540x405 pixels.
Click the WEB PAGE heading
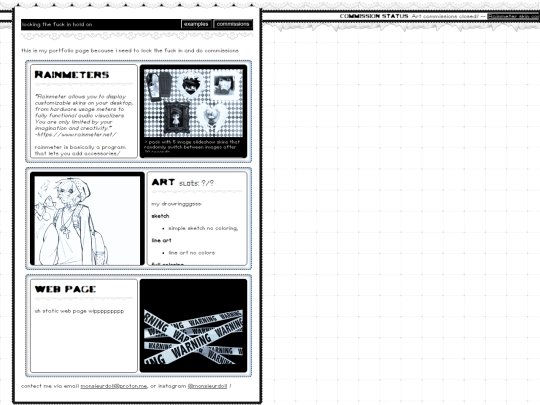65,289
